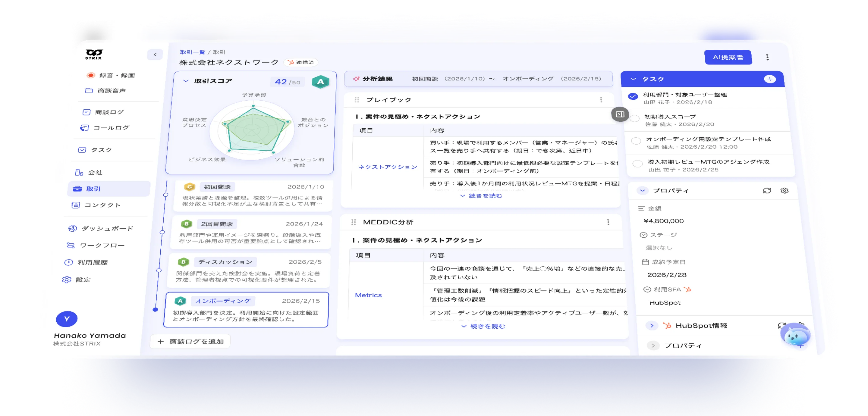Screen dimensions: 868x416
Task: Click the コンタクト contact icon
Action: click(75, 205)
